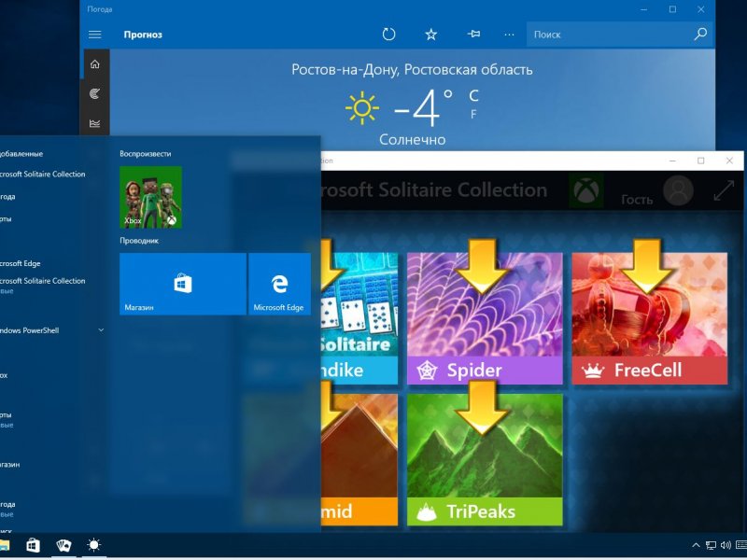The width and height of the screenshot is (747, 560).
Task: Click the refresh forecast icon
Action: (x=389, y=35)
